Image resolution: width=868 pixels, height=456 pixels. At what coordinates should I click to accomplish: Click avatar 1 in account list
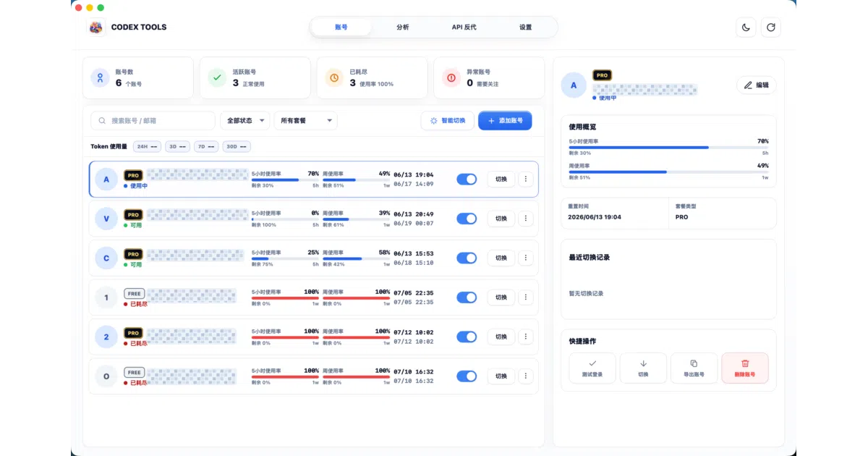tap(106, 297)
